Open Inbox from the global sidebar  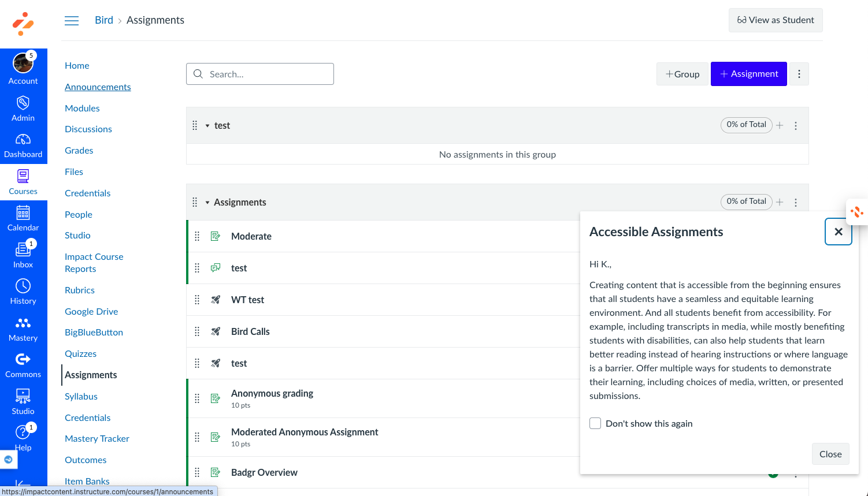click(x=23, y=250)
